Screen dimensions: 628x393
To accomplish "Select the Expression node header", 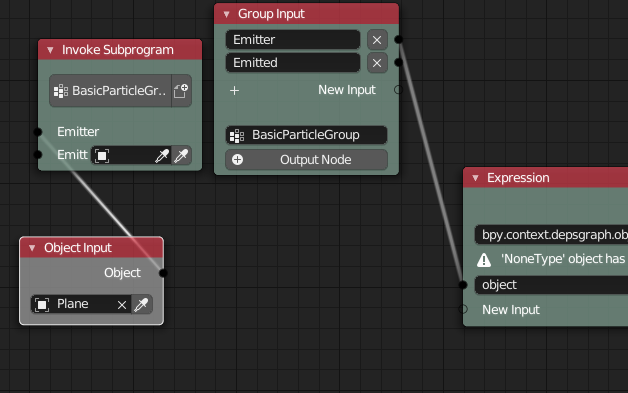I will pos(545,178).
